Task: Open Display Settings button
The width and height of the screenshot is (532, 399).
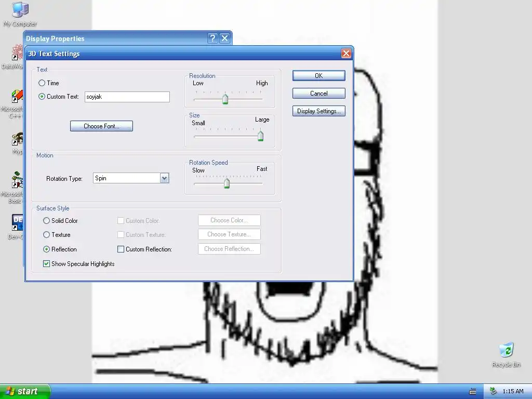Action: (x=319, y=111)
